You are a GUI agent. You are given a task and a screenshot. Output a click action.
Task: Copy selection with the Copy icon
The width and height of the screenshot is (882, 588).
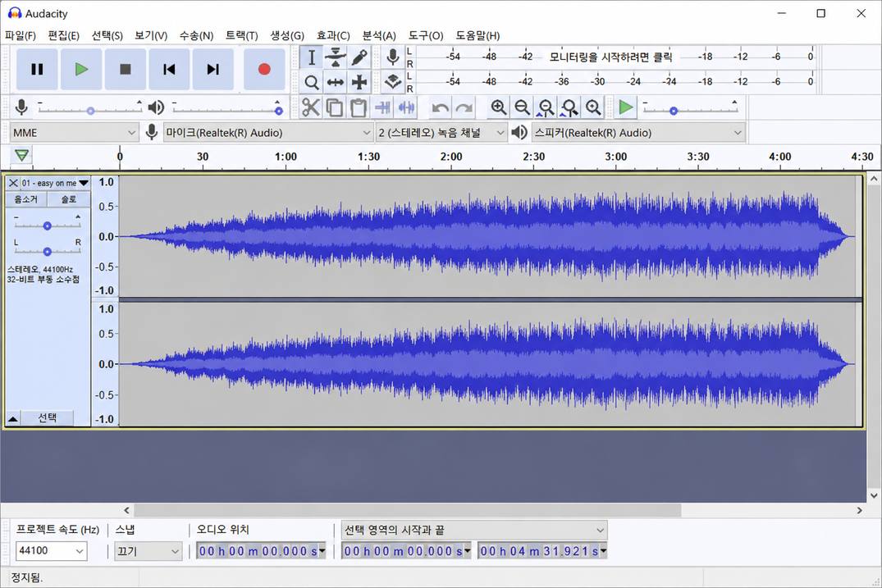pos(335,107)
